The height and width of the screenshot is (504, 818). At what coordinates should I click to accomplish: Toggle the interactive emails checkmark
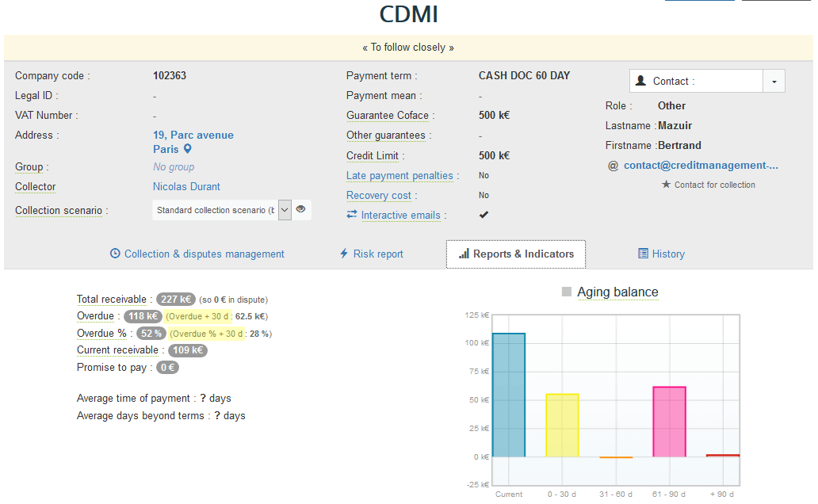(484, 215)
